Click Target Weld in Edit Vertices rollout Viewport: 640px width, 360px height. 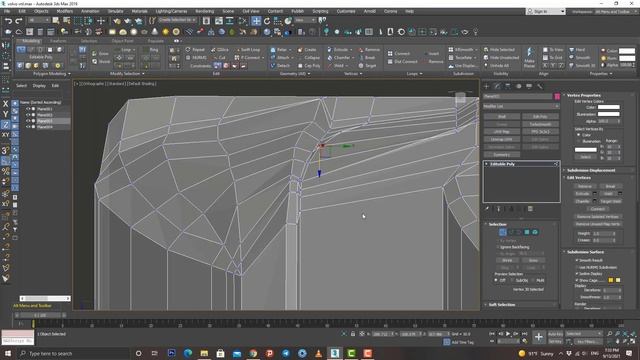click(x=610, y=201)
